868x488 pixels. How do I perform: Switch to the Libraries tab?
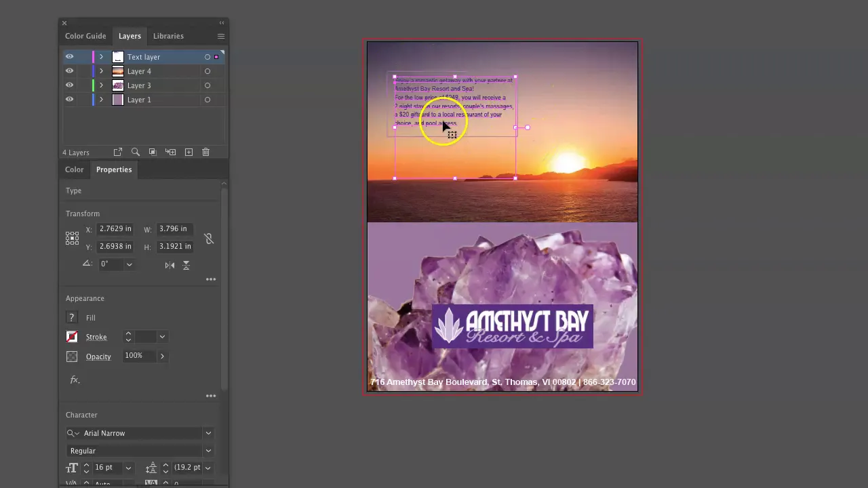coord(168,36)
